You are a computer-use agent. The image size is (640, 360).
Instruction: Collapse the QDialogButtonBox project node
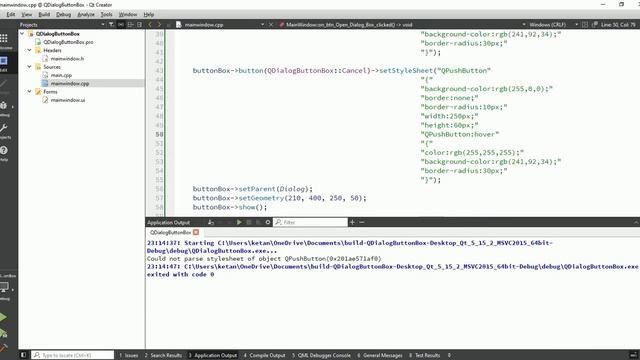pos(22,33)
